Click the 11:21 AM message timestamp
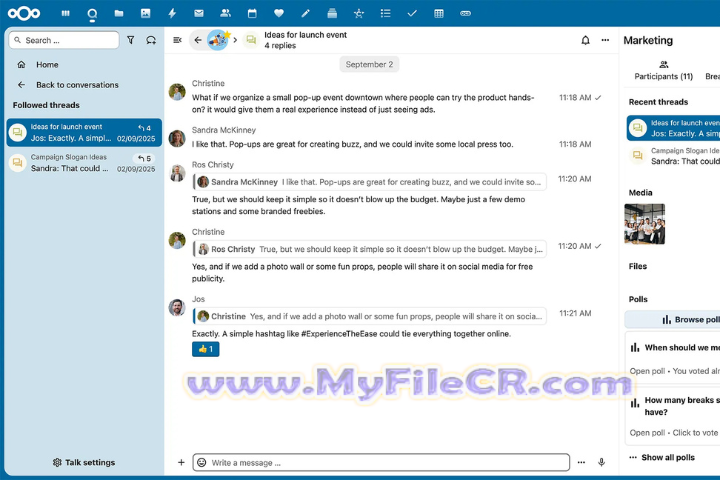Screen dimensions: 720x480 click(x=575, y=313)
